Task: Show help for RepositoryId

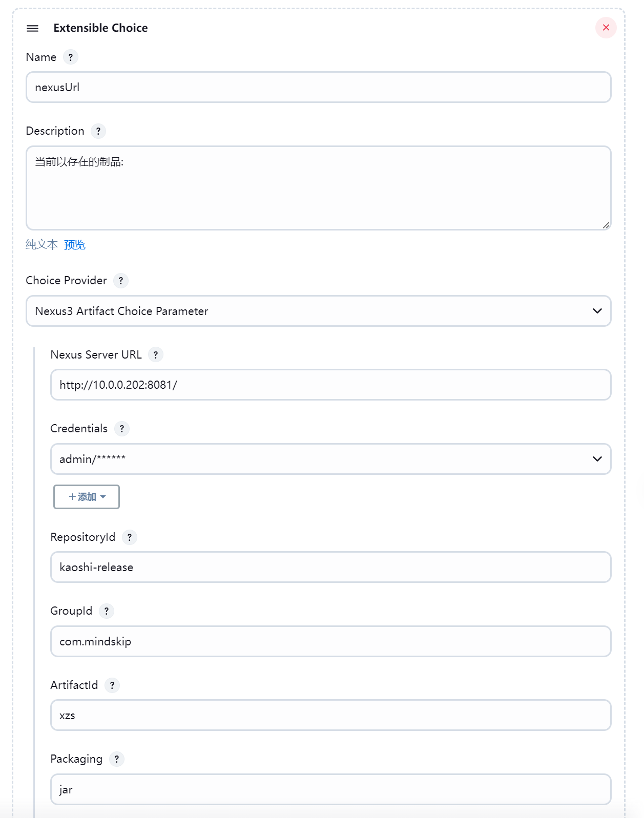Action: coord(130,537)
